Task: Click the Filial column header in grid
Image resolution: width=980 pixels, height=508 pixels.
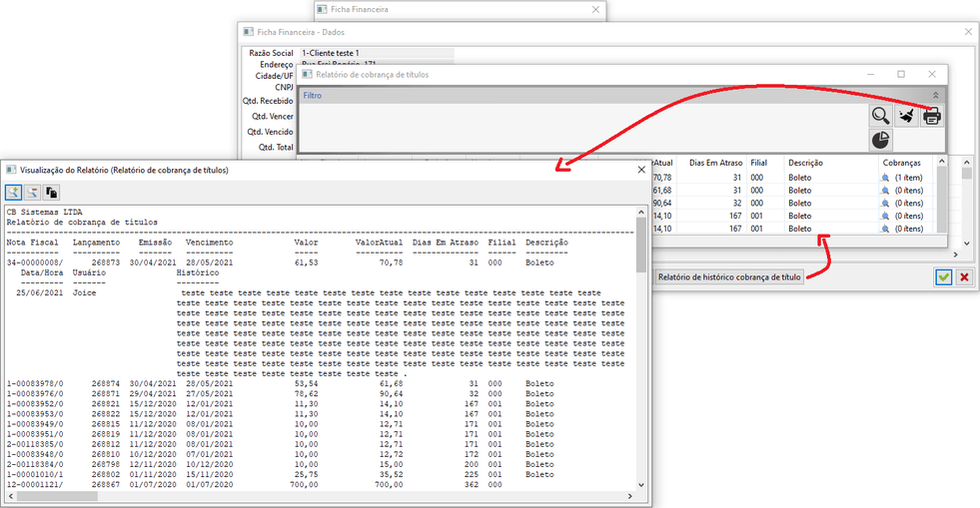Action: [x=759, y=163]
